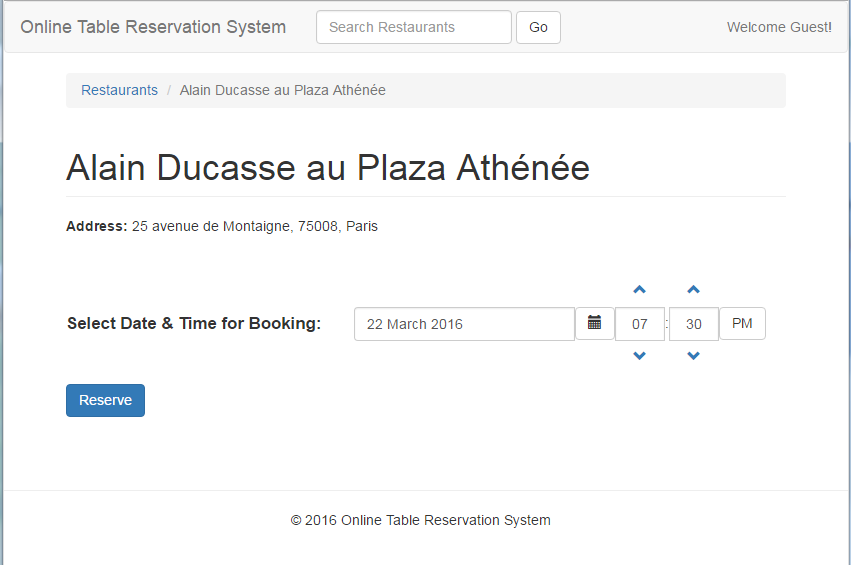The width and height of the screenshot is (851, 565).
Task: Click the © 2016 footer text
Action: (x=421, y=520)
